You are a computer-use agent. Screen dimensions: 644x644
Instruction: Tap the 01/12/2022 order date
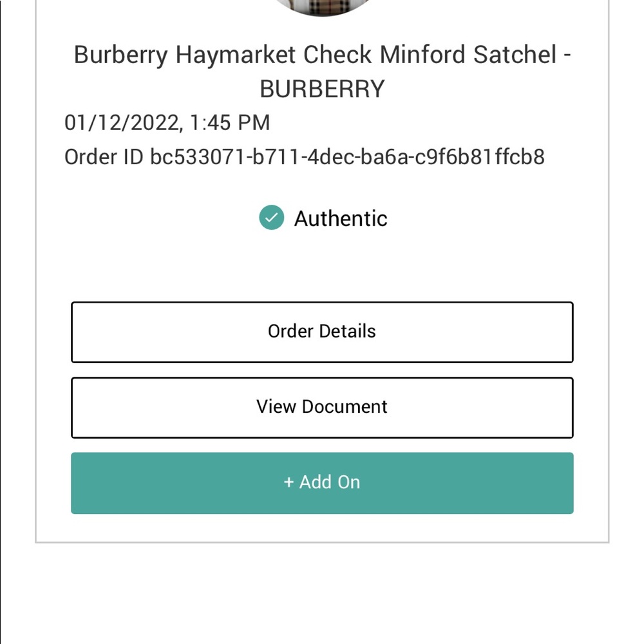point(122,123)
